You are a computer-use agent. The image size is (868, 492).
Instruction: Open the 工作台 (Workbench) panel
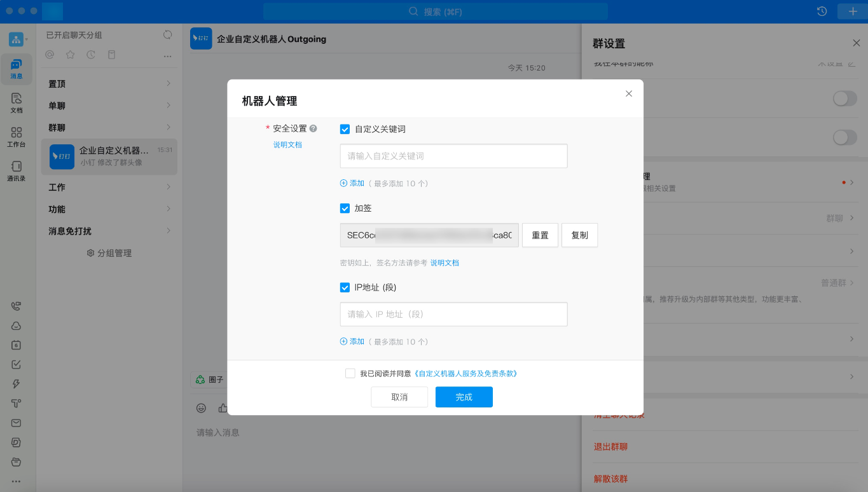click(16, 136)
